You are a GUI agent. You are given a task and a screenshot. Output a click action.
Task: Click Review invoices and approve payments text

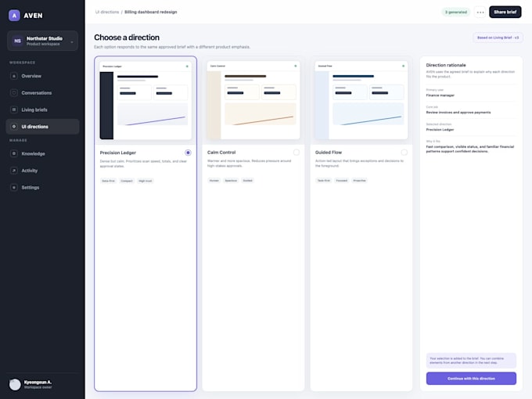(458, 113)
